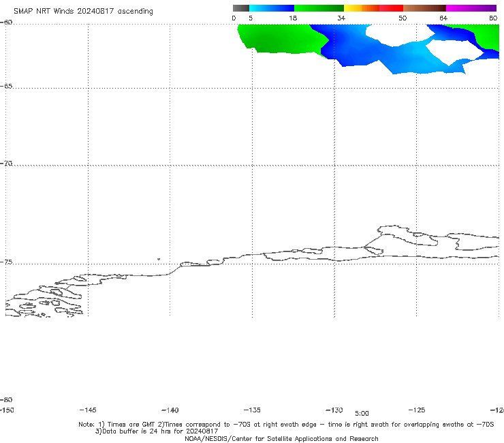Click the swath time label '5:00'
Image resolution: width=504 pixels, height=443 pixels.
pyautogui.click(x=362, y=414)
